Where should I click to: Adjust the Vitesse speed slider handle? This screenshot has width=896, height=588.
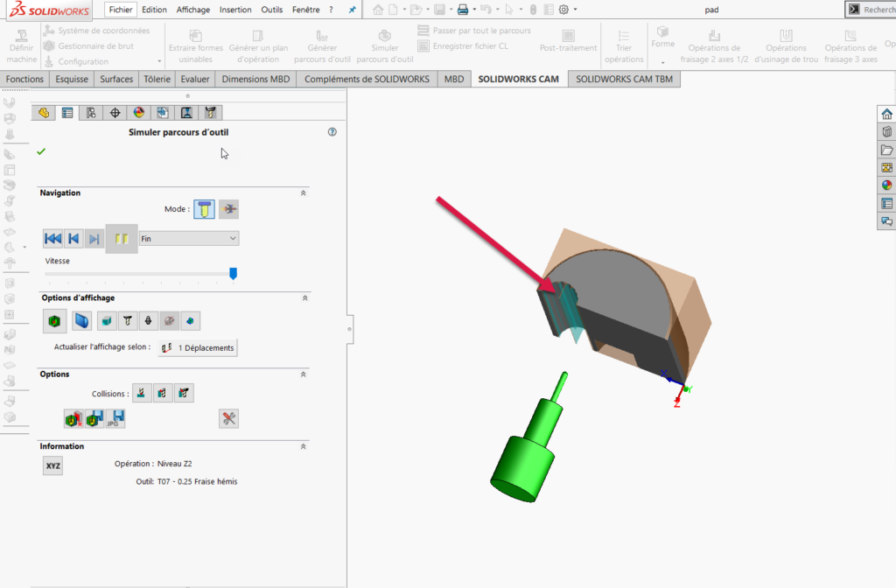point(233,273)
